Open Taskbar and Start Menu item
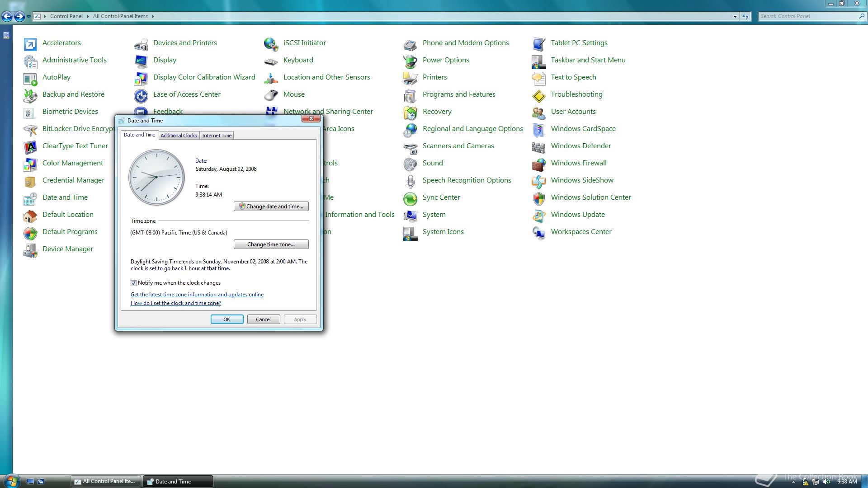 tap(588, 60)
